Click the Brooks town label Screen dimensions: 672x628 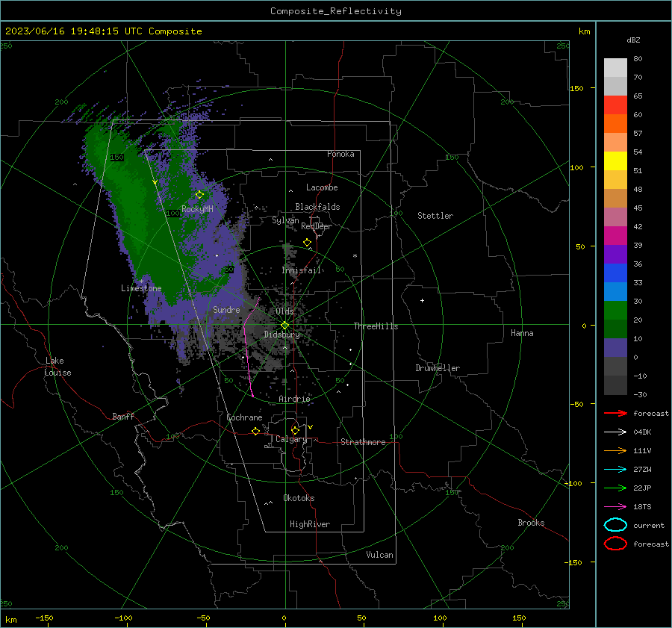tap(531, 523)
